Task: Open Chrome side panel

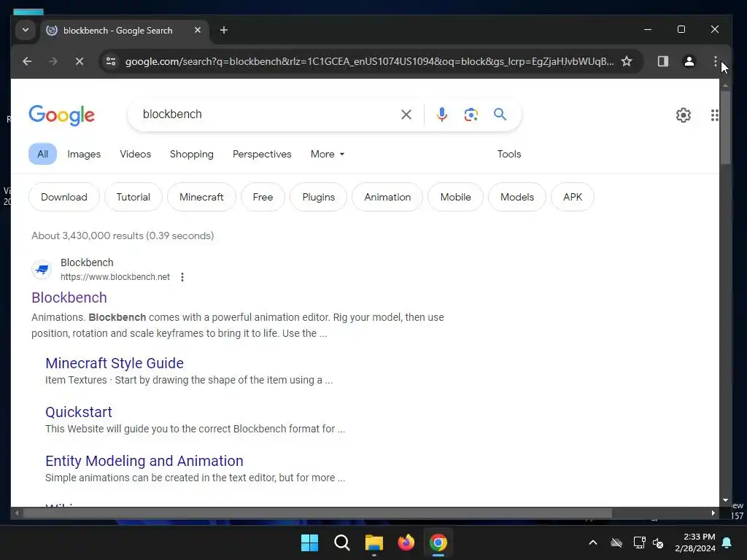Action: tap(663, 61)
